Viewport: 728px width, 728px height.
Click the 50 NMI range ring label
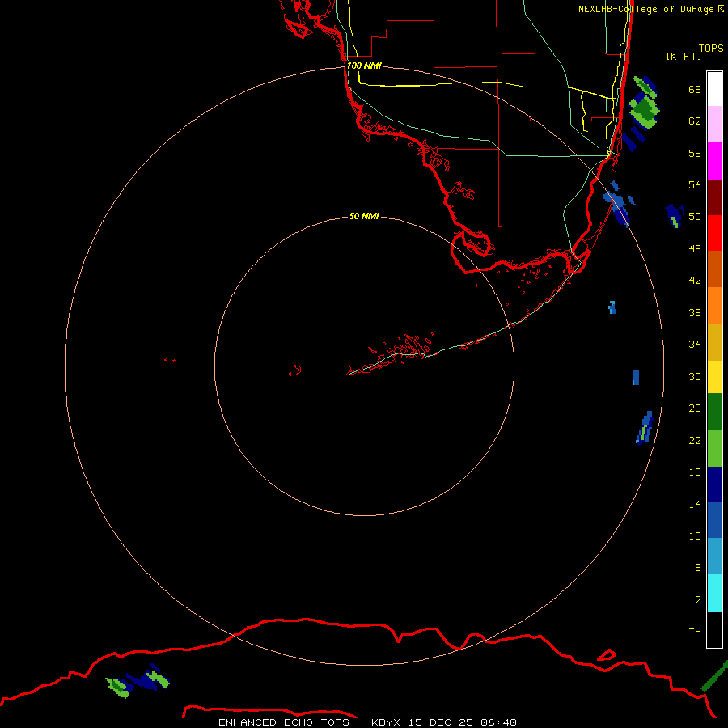point(364,216)
